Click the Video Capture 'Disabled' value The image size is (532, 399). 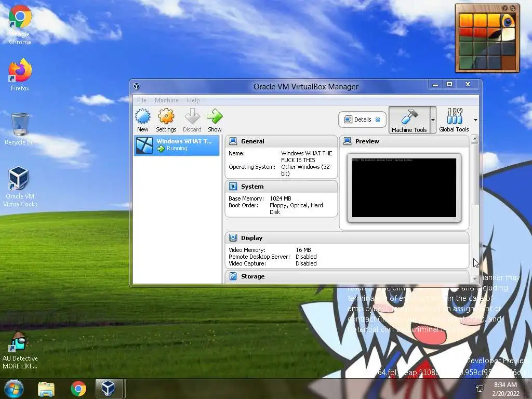pyautogui.click(x=306, y=263)
